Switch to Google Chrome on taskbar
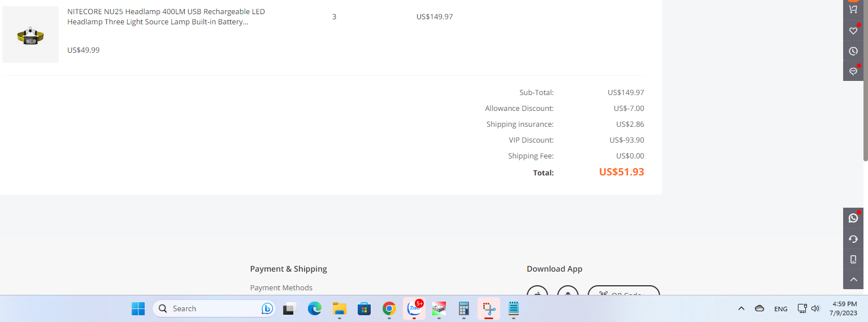The image size is (868, 322). pos(389,308)
